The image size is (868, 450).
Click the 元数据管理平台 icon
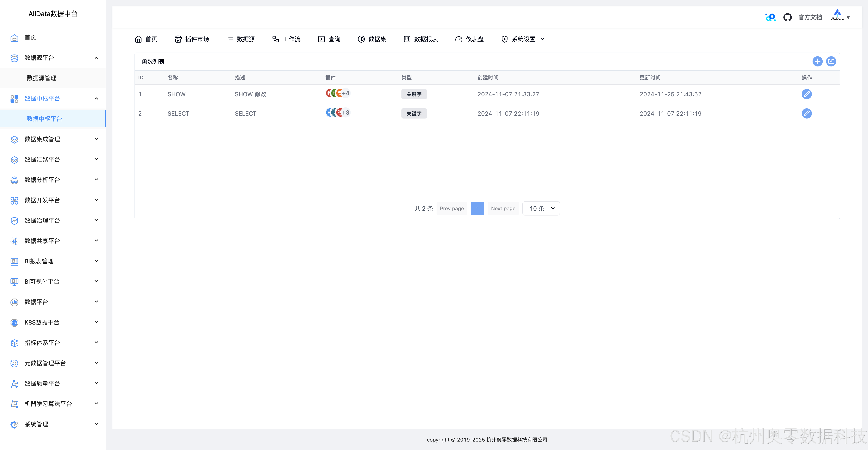click(14, 363)
